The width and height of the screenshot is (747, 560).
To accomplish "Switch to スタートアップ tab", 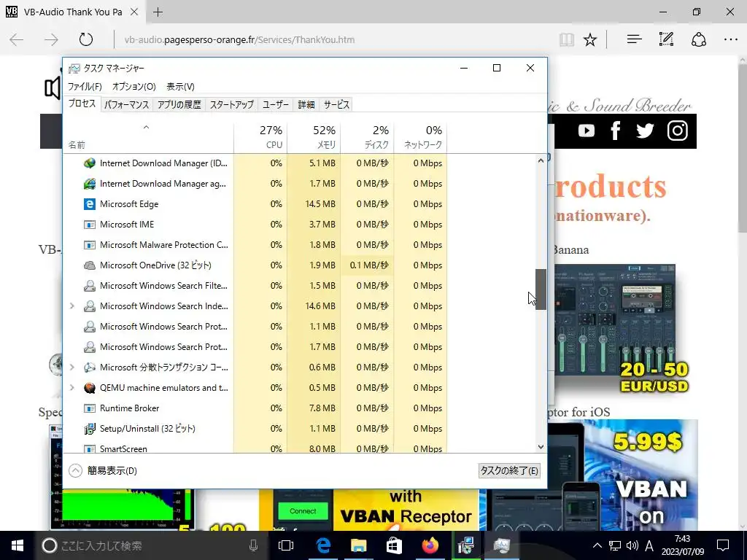I will coord(231,105).
